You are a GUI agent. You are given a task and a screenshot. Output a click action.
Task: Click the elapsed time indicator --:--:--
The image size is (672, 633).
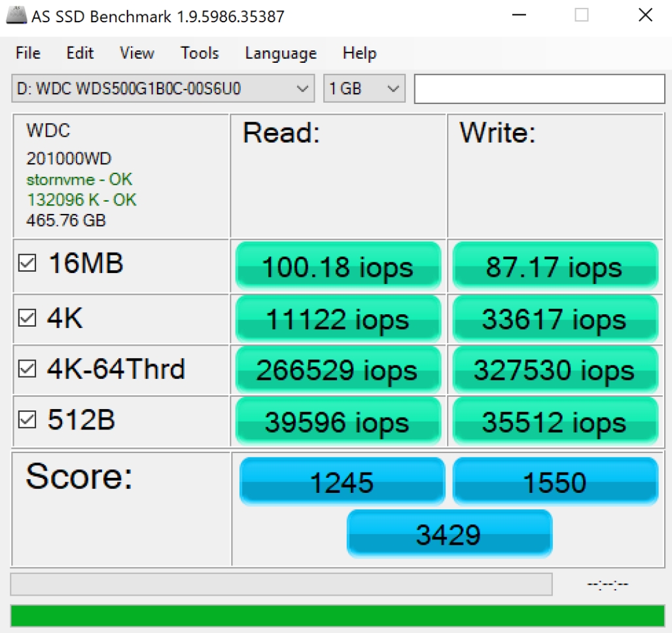607,584
